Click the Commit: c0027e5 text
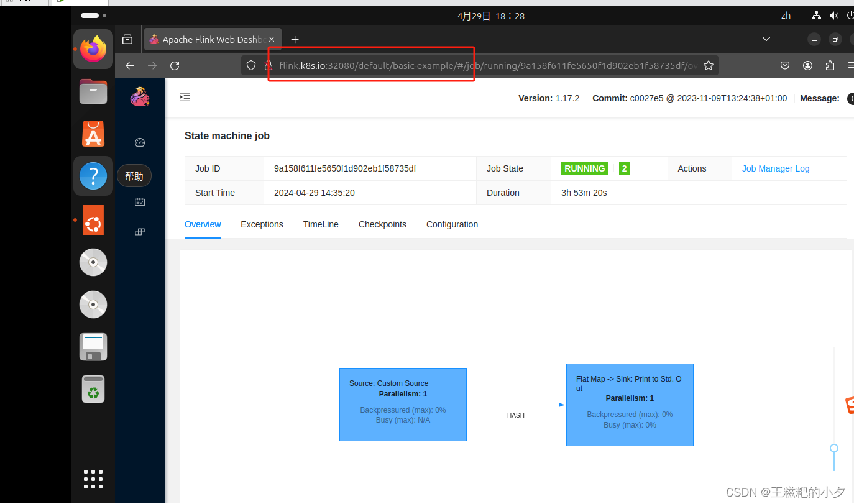The width and height of the screenshot is (854, 504). (690, 98)
